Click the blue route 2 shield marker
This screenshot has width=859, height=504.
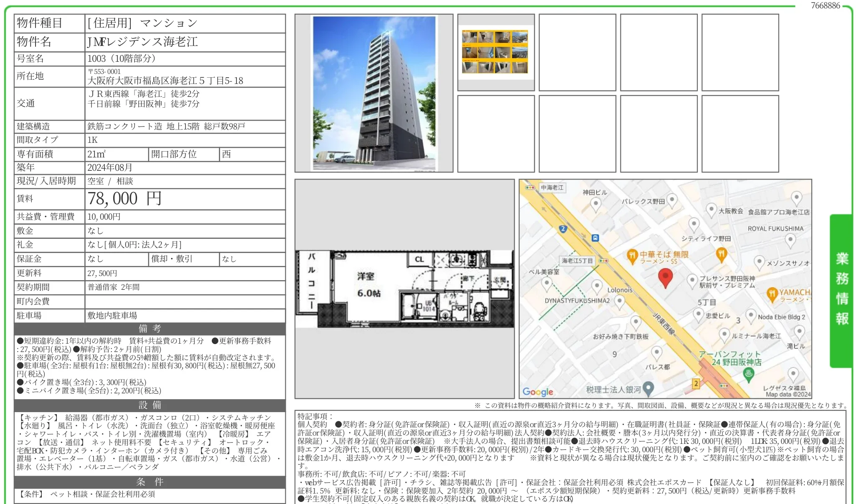pos(563,229)
